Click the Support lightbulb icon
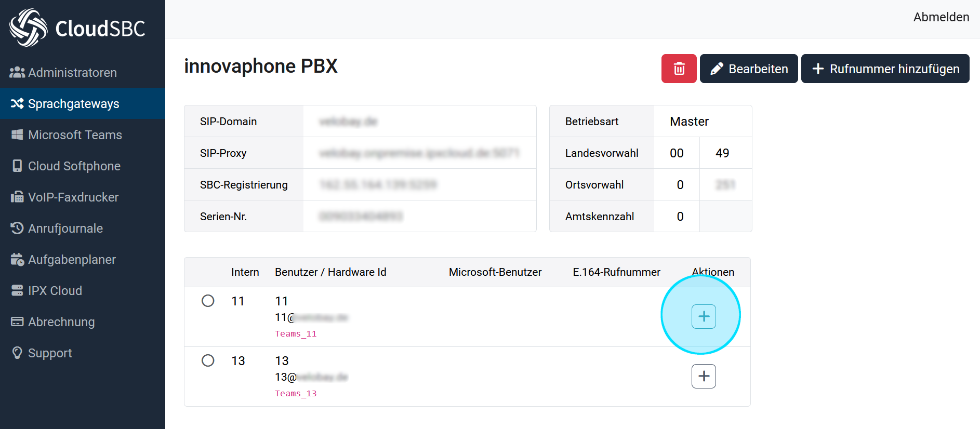980x429 pixels. click(17, 353)
